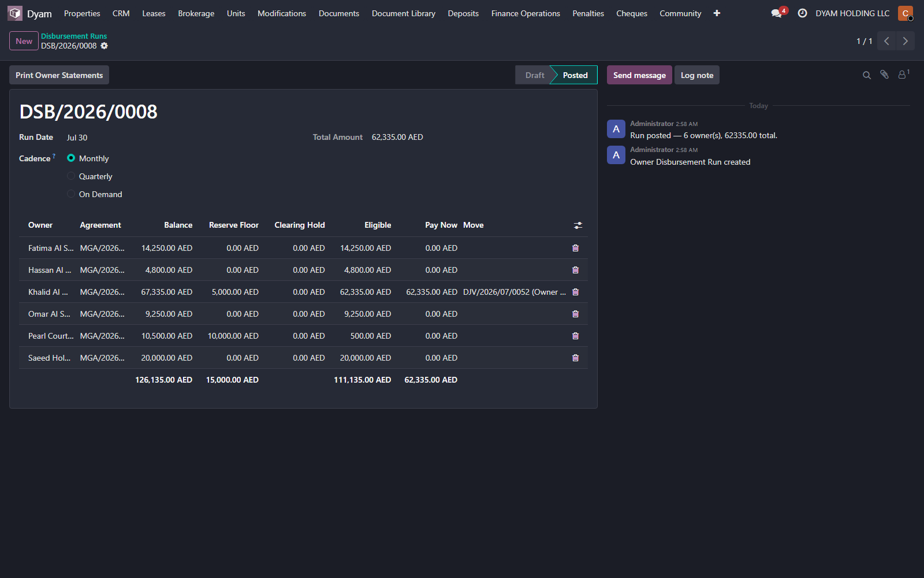The height and width of the screenshot is (578, 924).
Task: Click the 10,000.00 AED reserve floor cell
Action: coord(233,336)
